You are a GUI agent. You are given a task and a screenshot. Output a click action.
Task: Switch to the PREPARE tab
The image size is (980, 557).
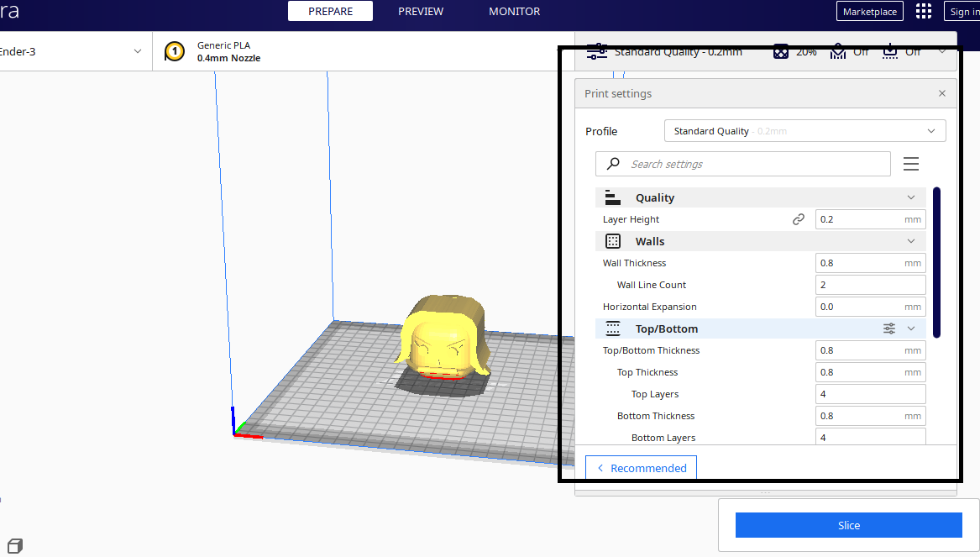pyautogui.click(x=330, y=11)
